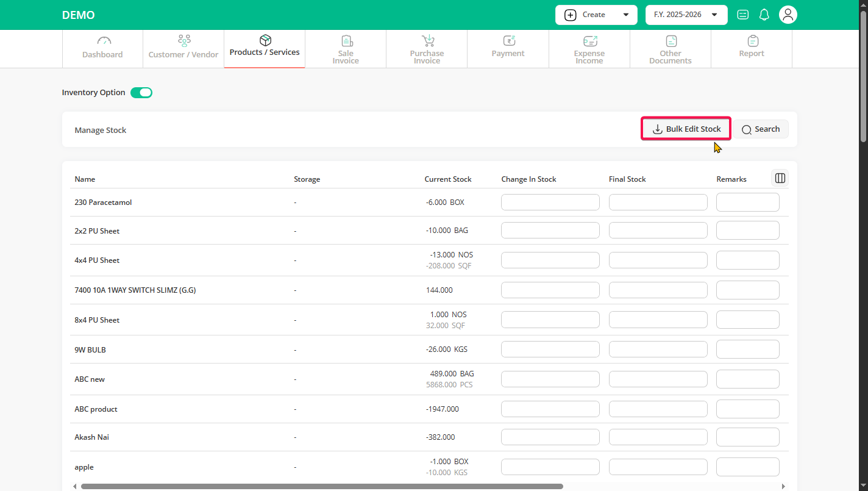The width and height of the screenshot is (868, 491).
Task: Turn off the Inventory Option toggle
Action: pos(141,93)
